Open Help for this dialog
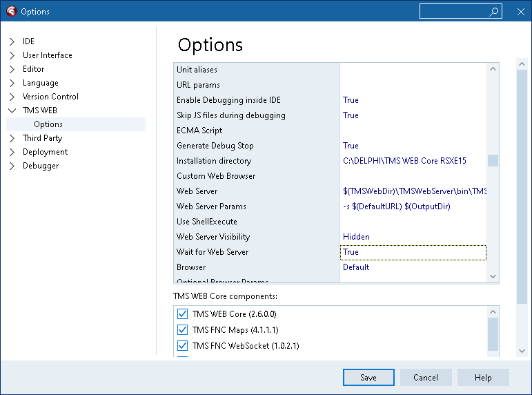 (x=483, y=377)
